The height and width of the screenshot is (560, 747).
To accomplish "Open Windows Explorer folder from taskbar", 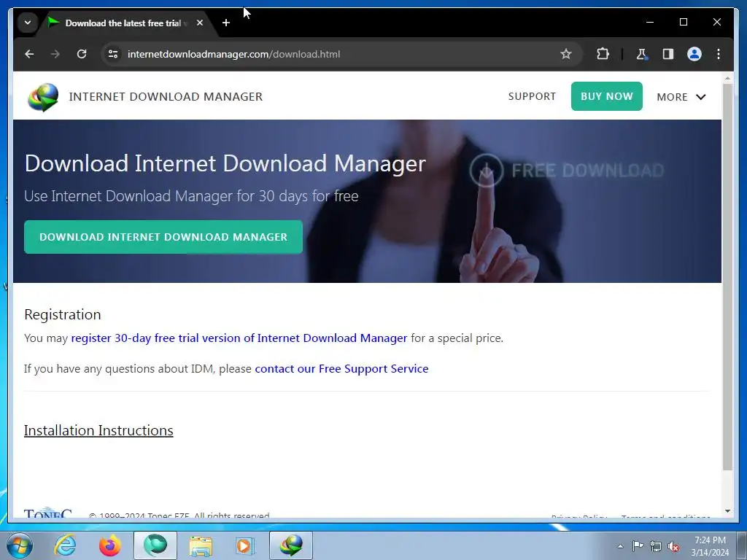I will [201, 545].
